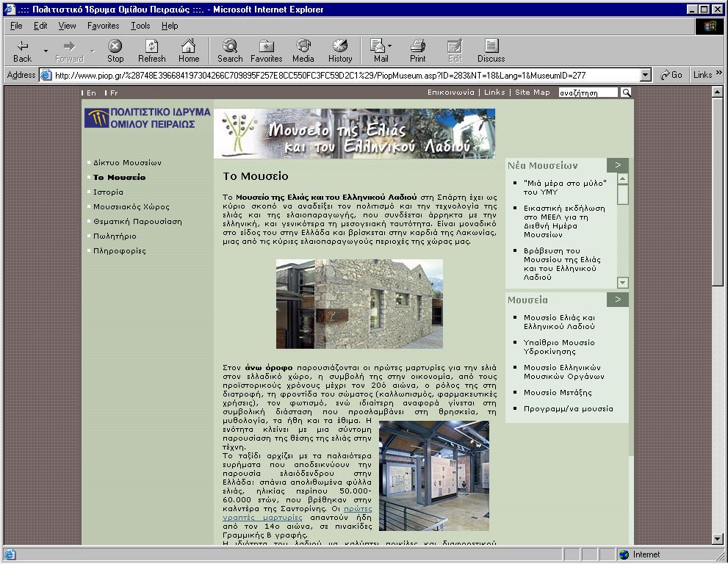Click the news list scroll up arrow
728x564 pixels.
(x=623, y=178)
